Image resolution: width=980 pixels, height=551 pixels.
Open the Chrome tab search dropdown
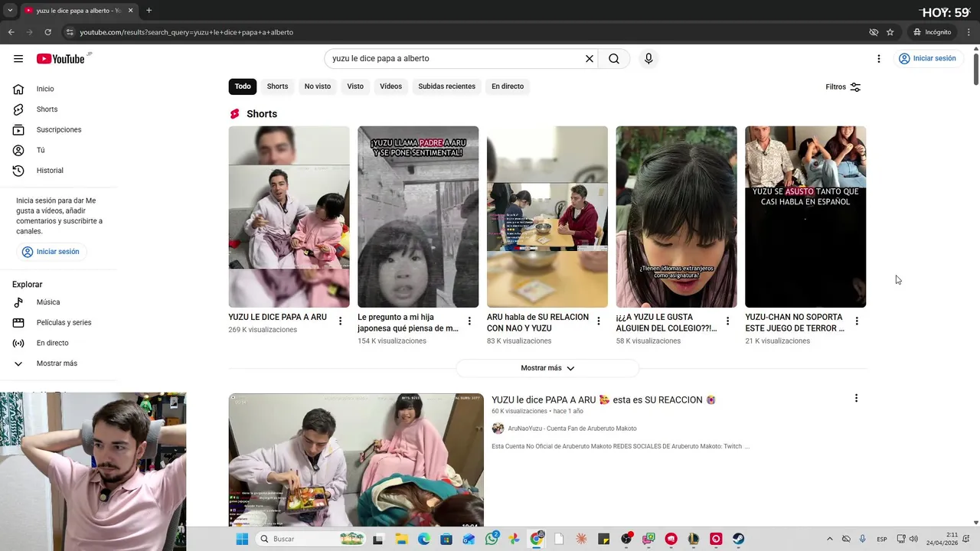coord(10,11)
